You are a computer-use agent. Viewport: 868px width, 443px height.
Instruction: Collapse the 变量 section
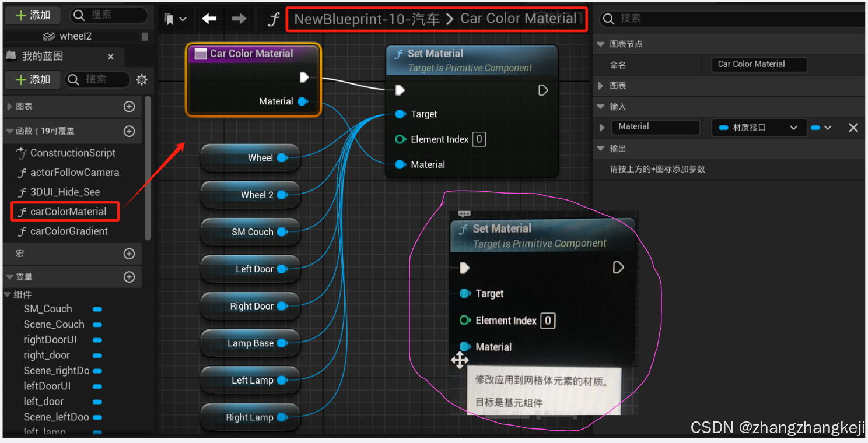(x=9, y=277)
